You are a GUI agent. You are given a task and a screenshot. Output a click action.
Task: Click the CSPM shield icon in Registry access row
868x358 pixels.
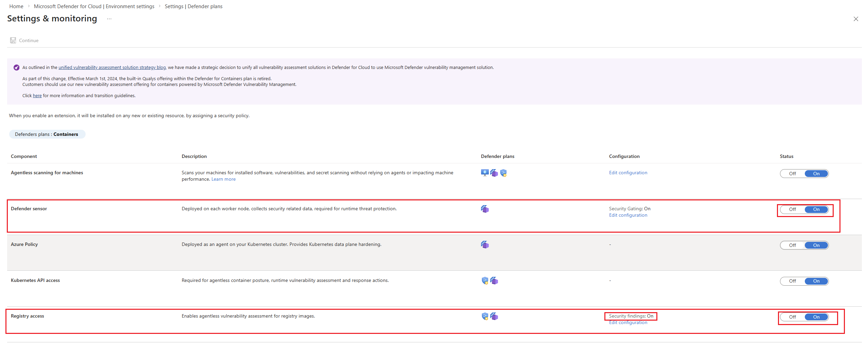(485, 316)
